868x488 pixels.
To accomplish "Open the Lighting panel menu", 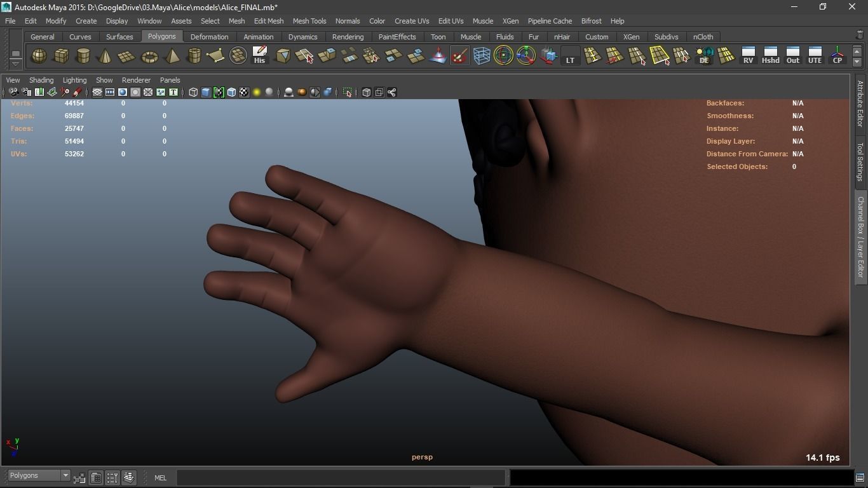I will 74,80.
